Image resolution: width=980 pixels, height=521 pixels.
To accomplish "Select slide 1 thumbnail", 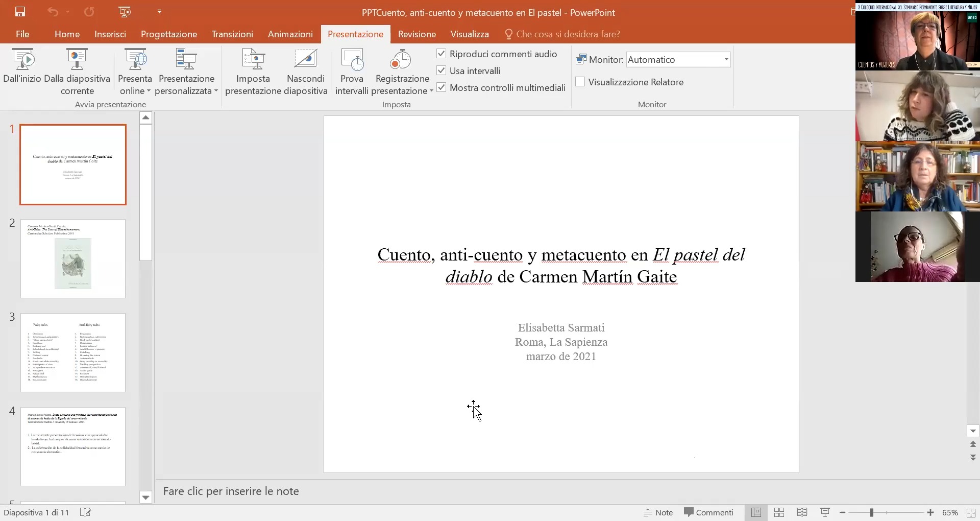I will click(x=73, y=164).
